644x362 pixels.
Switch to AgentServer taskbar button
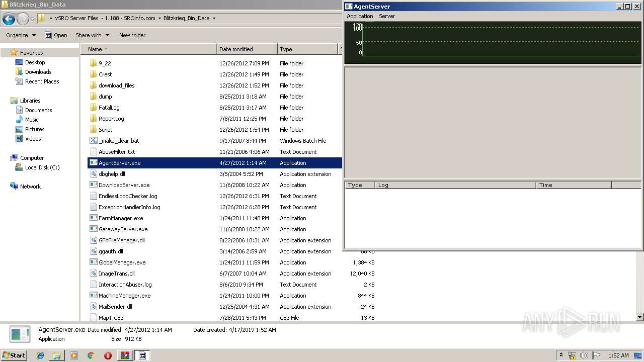point(142,355)
